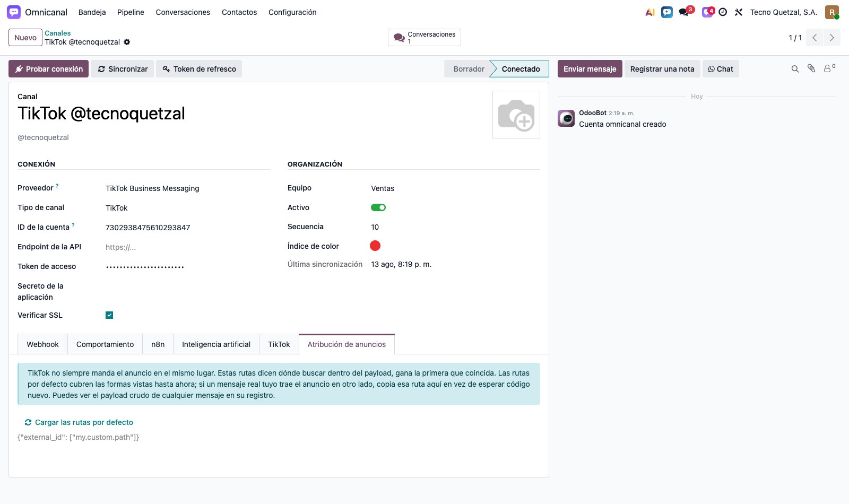Click the Nuevo button
Viewport: 849px width, 504px height.
point(25,38)
